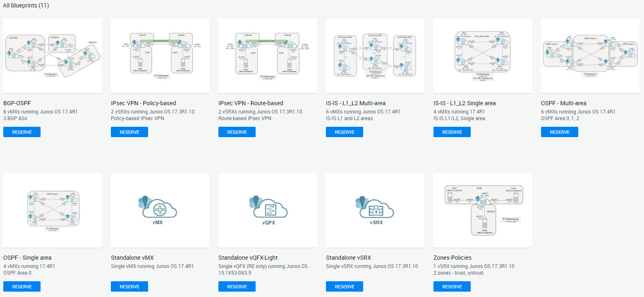
Task: Click the OSPF - Single area title
Action: click(27, 258)
